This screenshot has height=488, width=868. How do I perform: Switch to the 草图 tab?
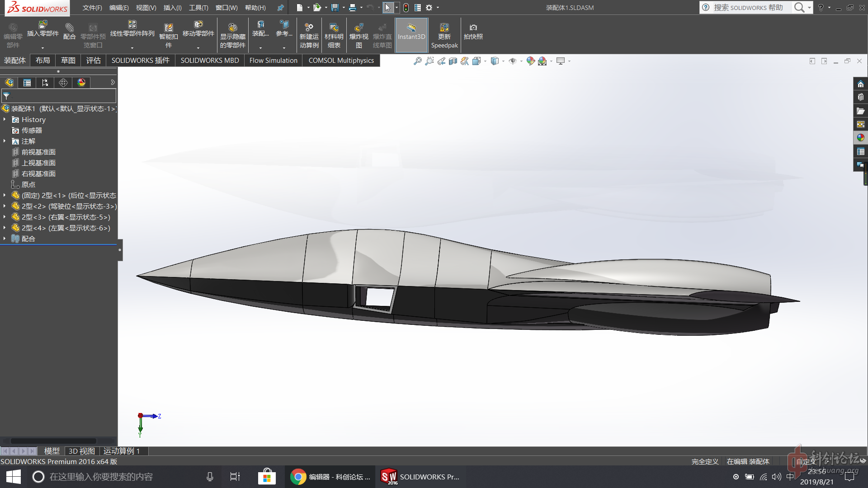(68, 60)
